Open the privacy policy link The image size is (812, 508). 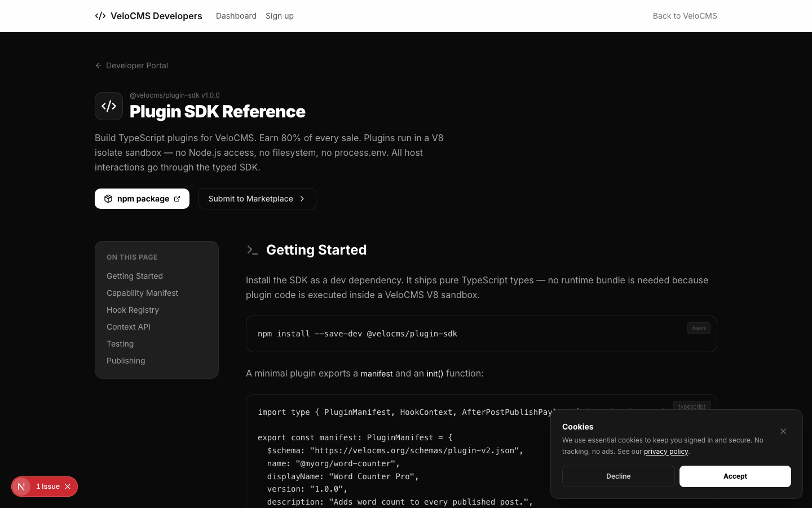[666, 452]
